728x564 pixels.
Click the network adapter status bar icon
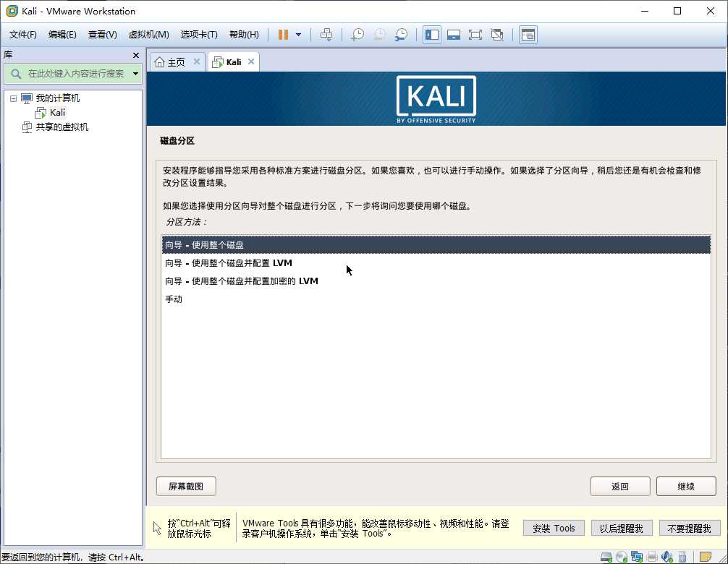coord(637,557)
